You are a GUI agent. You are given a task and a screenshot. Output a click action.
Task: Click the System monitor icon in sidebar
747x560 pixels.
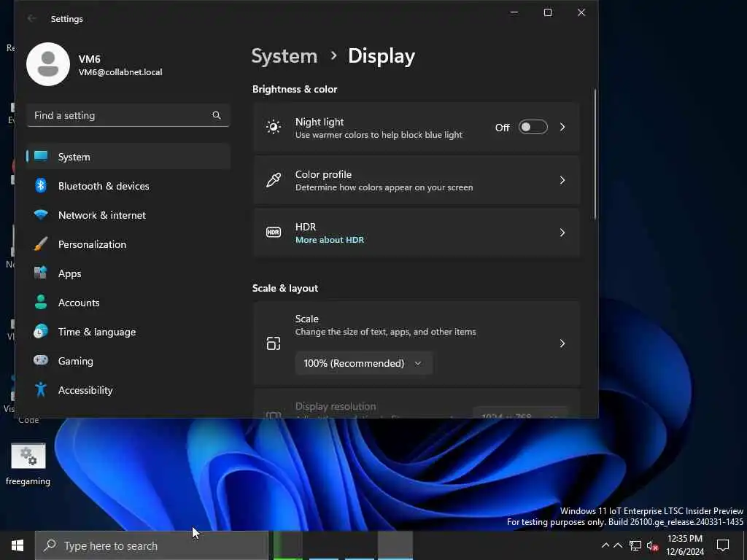(41, 156)
